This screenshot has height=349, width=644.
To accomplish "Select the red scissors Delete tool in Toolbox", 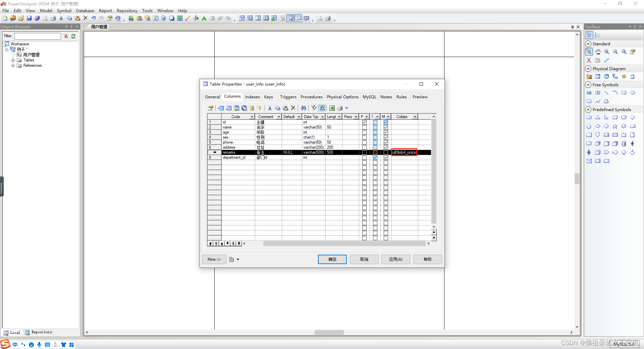I will 589,60.
